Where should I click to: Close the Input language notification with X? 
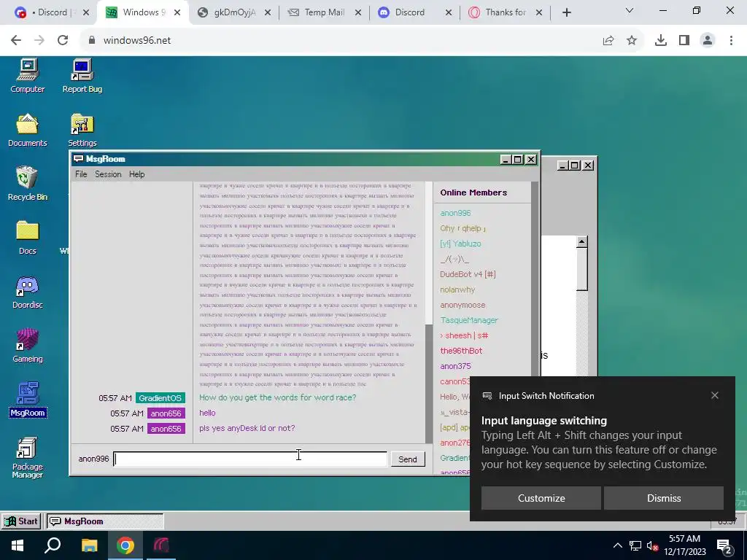(715, 395)
